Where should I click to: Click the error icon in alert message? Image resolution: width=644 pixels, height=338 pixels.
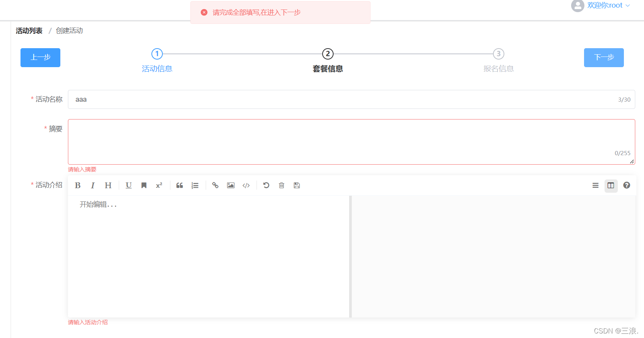point(204,13)
